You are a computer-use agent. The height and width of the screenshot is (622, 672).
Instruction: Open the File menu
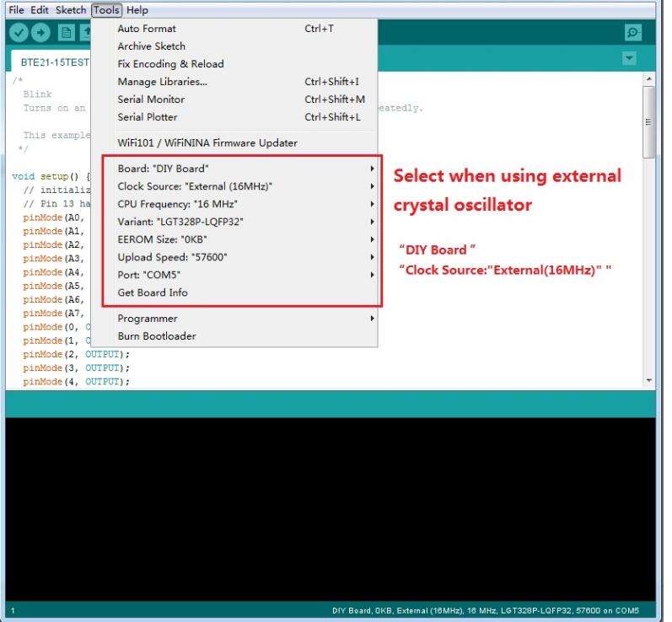tap(16, 10)
